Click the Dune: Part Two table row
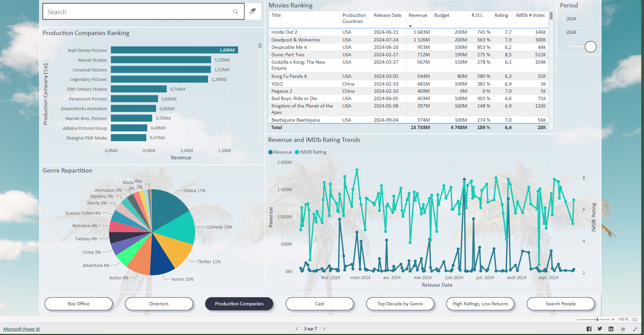The height and width of the screenshot is (335, 644). point(408,55)
